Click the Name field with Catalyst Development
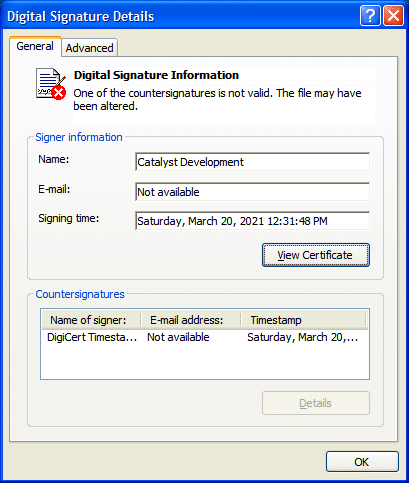The height and width of the screenshot is (483, 409). tap(252, 162)
